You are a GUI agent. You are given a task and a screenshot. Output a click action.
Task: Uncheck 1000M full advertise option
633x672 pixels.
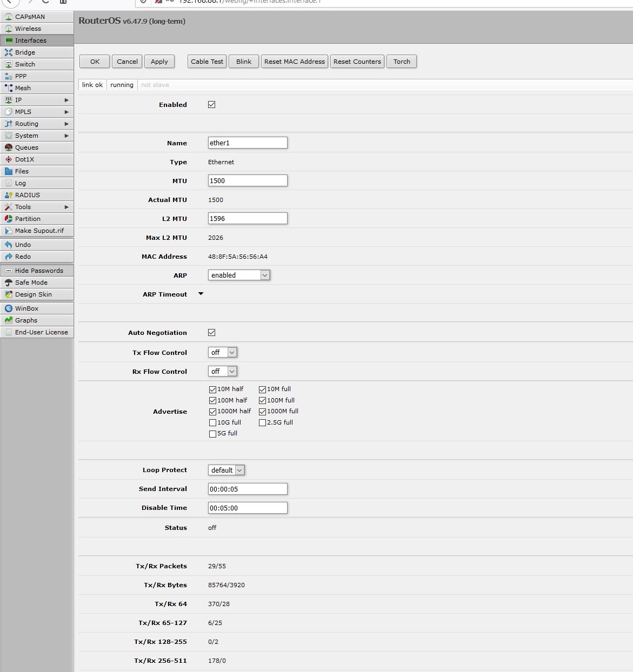pyautogui.click(x=263, y=412)
